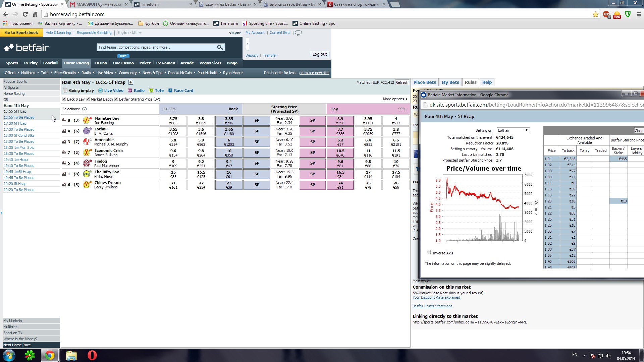Open Next Horse Race sidebar item

point(31,345)
